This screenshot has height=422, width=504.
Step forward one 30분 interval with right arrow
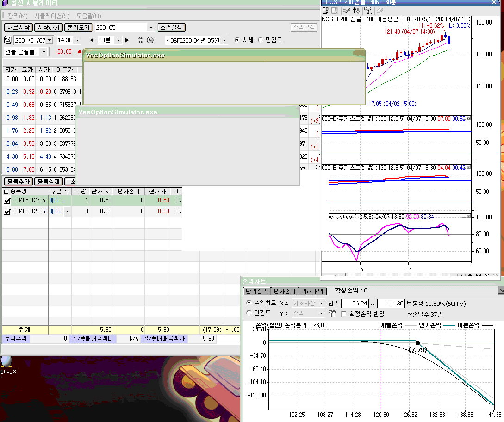(127, 40)
